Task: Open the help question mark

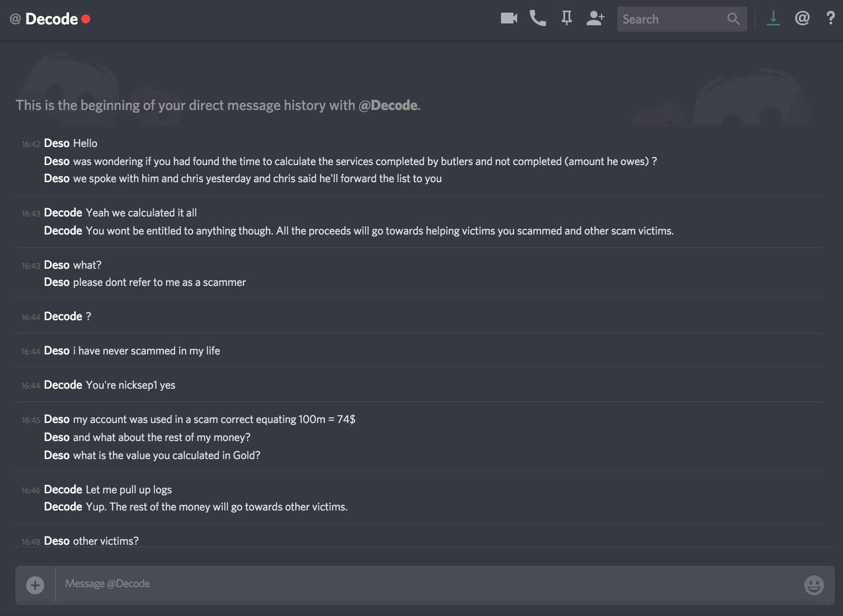Action: tap(830, 18)
